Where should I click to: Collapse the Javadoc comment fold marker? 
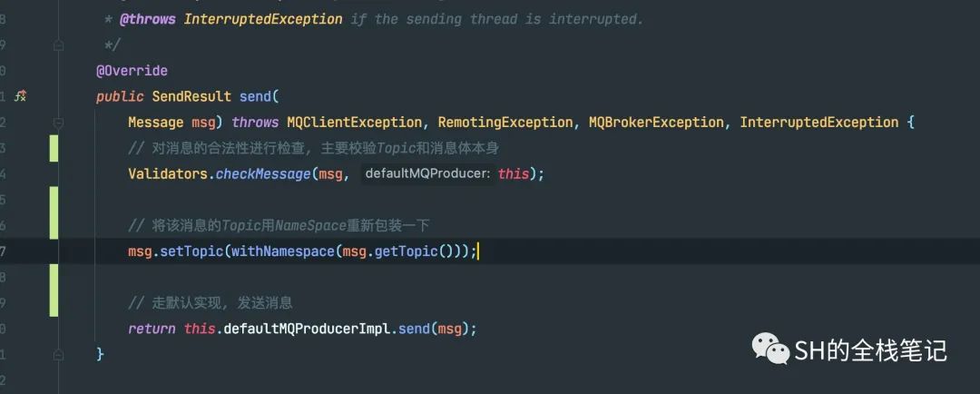[x=58, y=45]
